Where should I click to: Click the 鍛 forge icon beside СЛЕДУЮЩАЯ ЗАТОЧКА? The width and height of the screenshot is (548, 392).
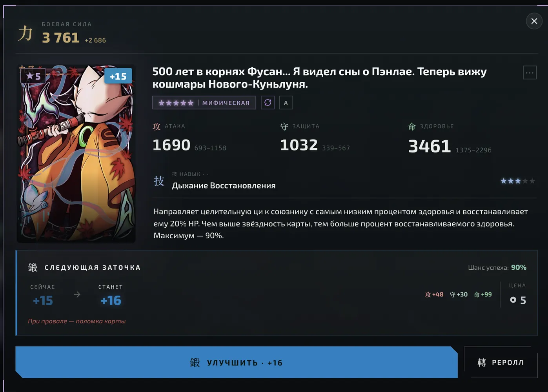[33, 267]
